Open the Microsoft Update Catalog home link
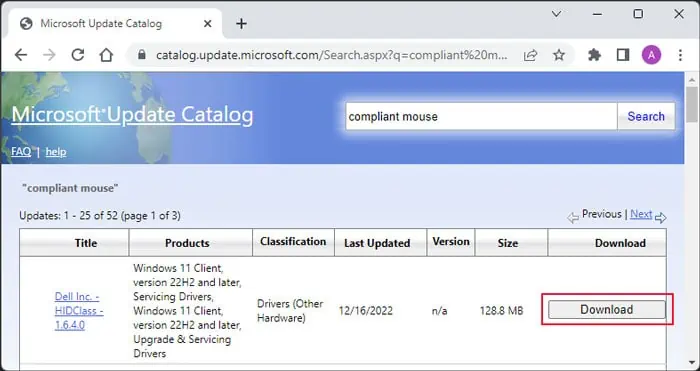This screenshot has width=700, height=371. 132,115
